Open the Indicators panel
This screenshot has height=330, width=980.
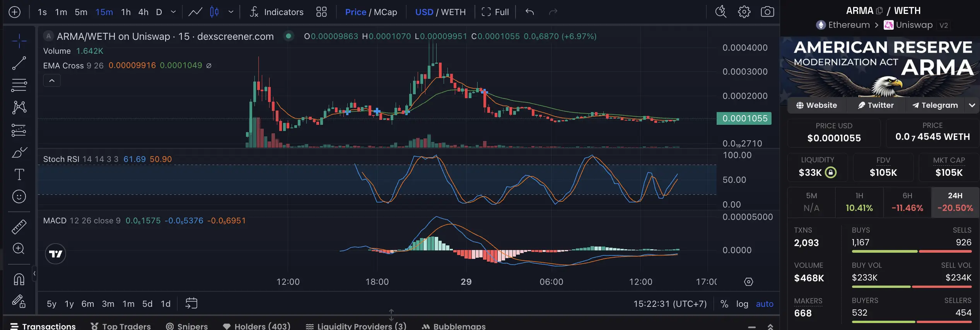coord(277,12)
